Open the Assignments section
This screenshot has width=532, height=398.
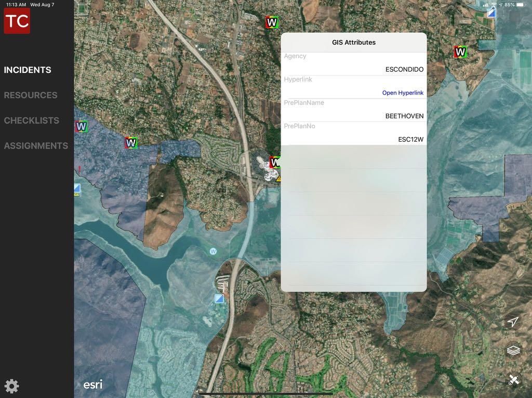pos(36,146)
